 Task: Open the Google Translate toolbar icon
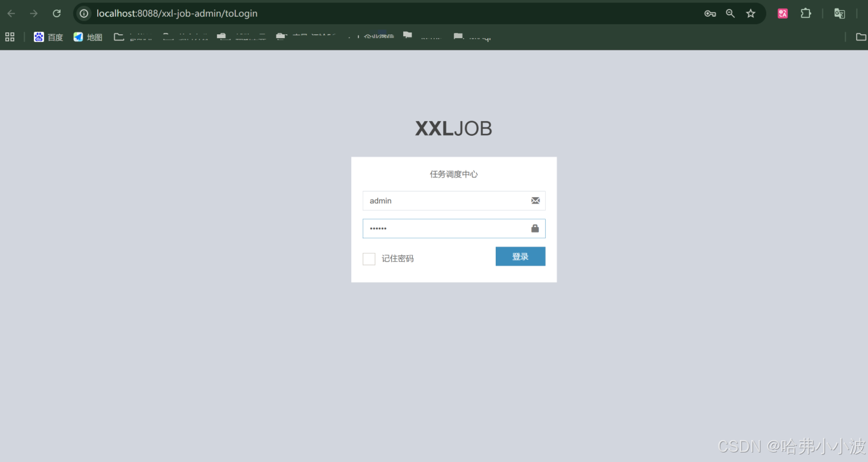coord(839,13)
